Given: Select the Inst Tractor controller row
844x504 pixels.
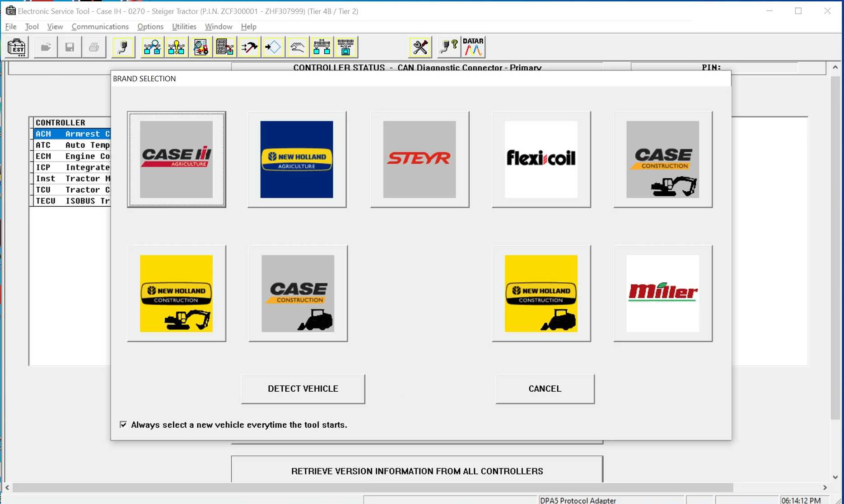Looking at the screenshot, I should [72, 179].
